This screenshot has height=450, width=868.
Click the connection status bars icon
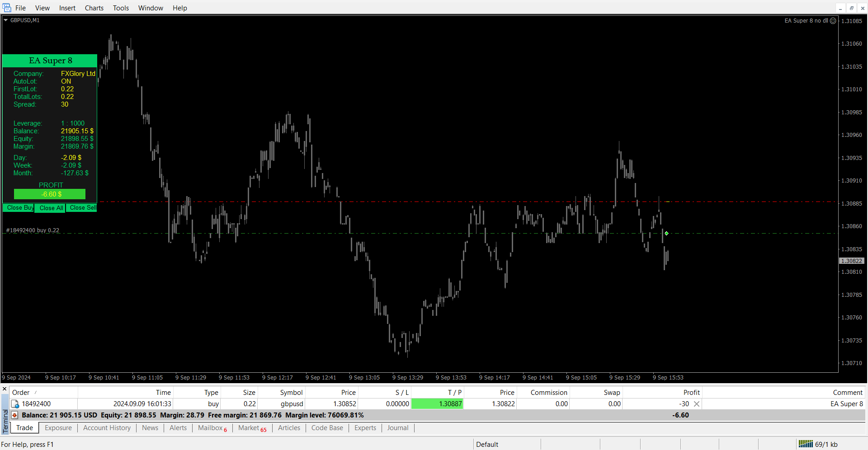805,444
